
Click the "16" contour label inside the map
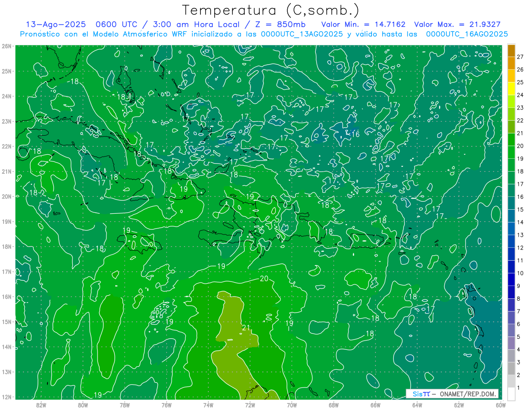(355, 134)
